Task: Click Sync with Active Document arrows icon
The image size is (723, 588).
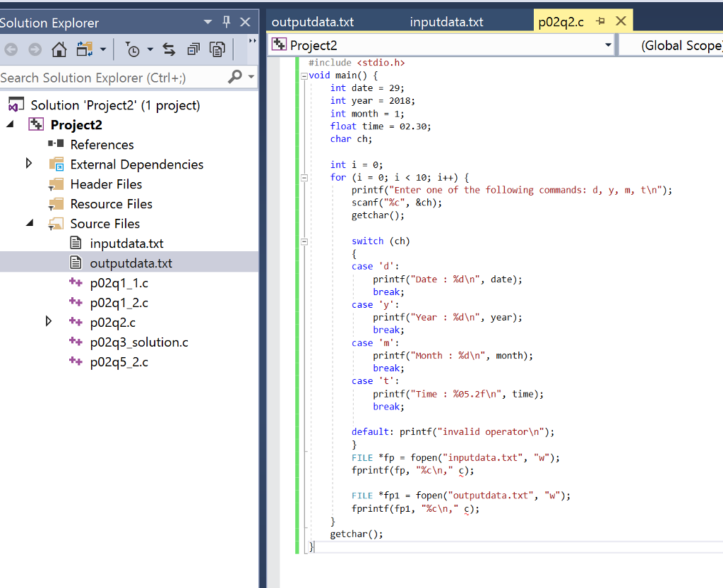Action: pyautogui.click(x=169, y=50)
